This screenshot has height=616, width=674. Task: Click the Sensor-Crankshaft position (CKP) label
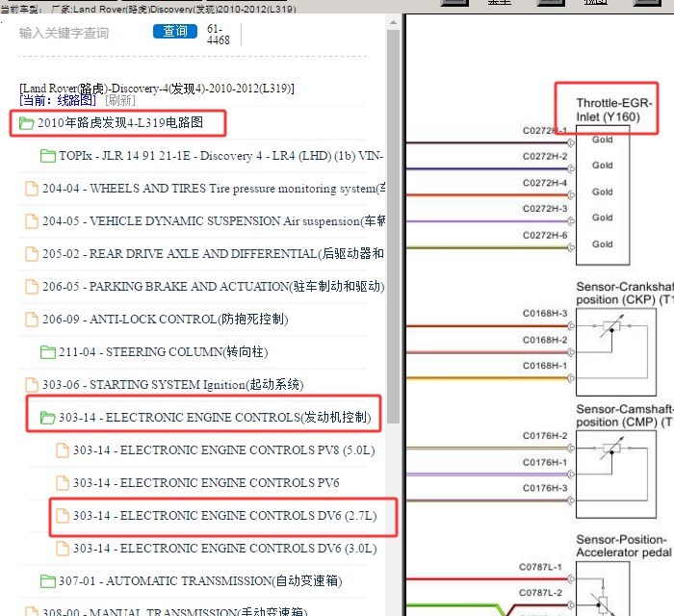point(625,293)
